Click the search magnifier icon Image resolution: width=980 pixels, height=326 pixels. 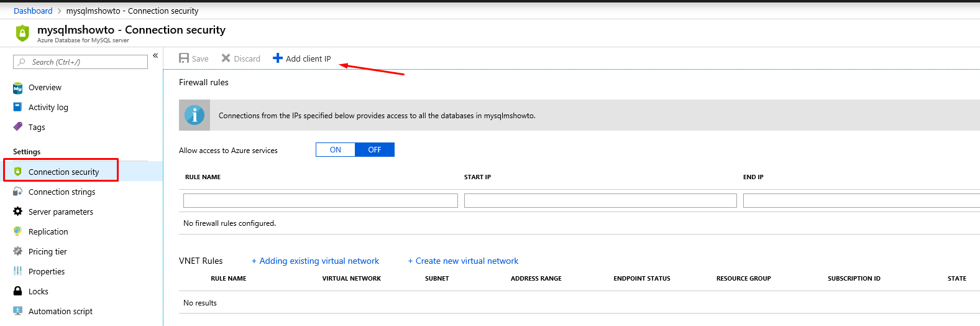click(x=22, y=62)
